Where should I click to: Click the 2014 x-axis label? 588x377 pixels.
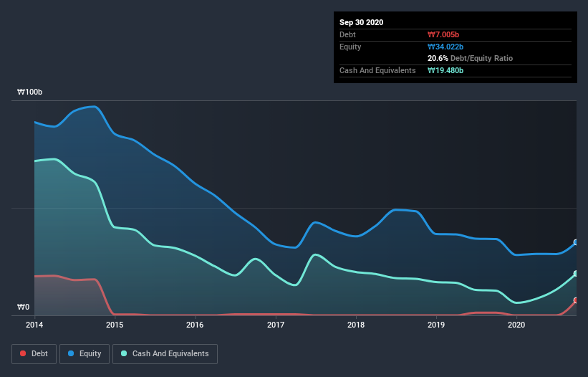[x=34, y=325]
